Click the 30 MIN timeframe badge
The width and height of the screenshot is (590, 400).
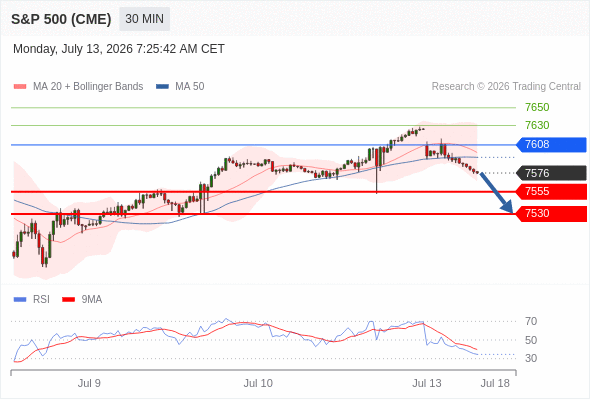tap(144, 19)
